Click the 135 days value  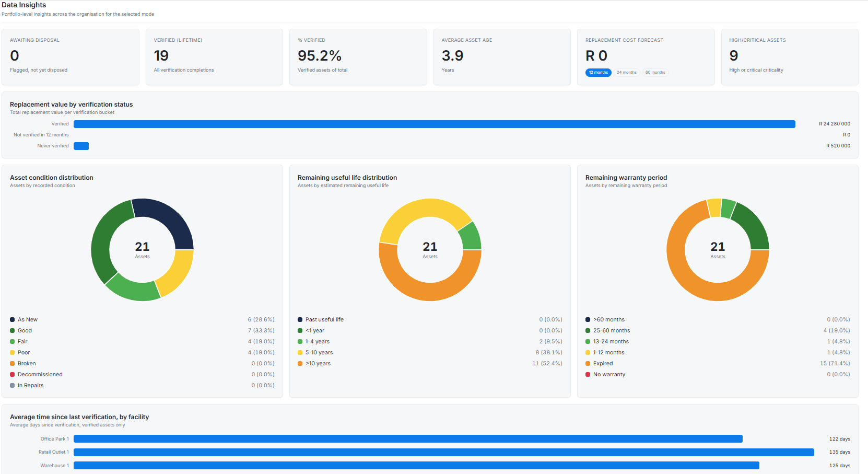click(840, 452)
